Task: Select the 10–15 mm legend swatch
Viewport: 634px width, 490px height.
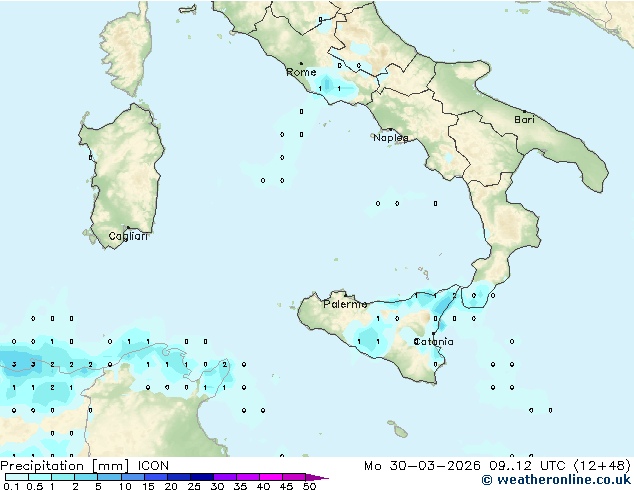Action: (x=132, y=477)
